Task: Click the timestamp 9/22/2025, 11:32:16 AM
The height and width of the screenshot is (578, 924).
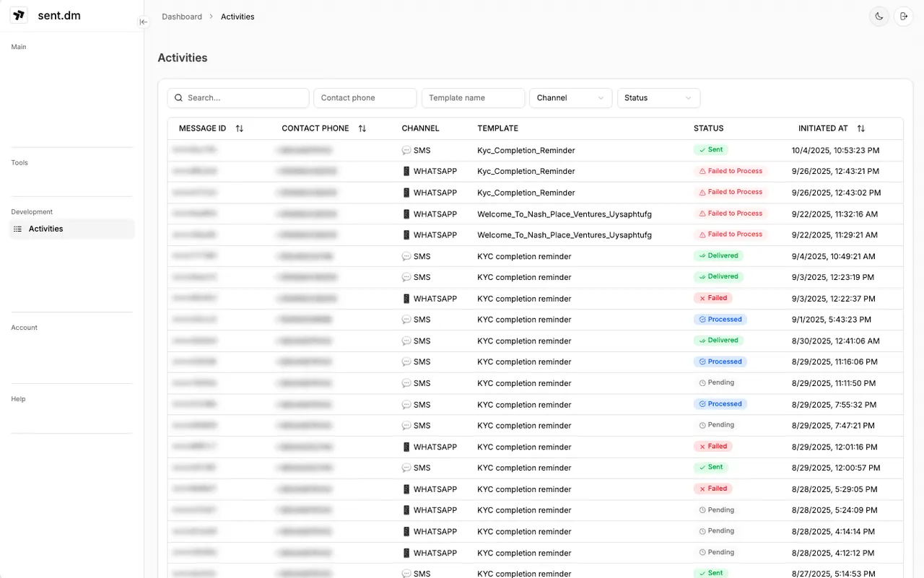Action: click(x=834, y=214)
